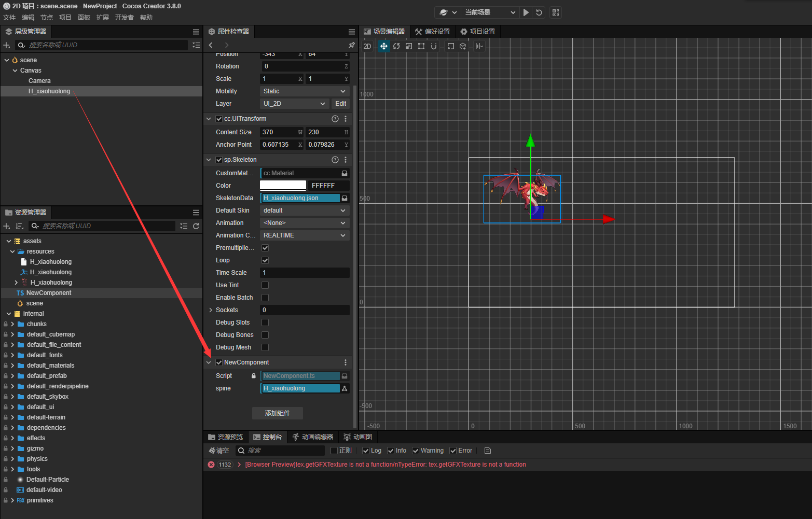Open the 文件 menu
The width and height of the screenshot is (812, 519).
[x=9, y=18]
